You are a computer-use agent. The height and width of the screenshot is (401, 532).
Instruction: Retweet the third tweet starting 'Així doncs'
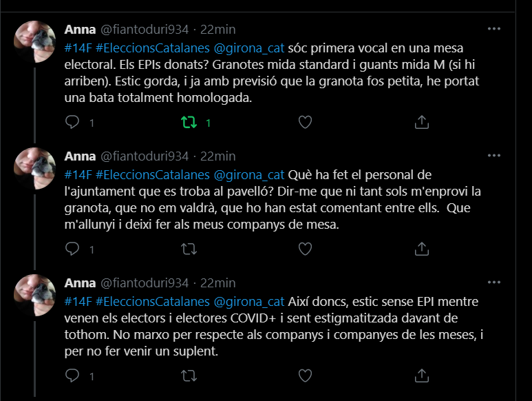pos(188,376)
